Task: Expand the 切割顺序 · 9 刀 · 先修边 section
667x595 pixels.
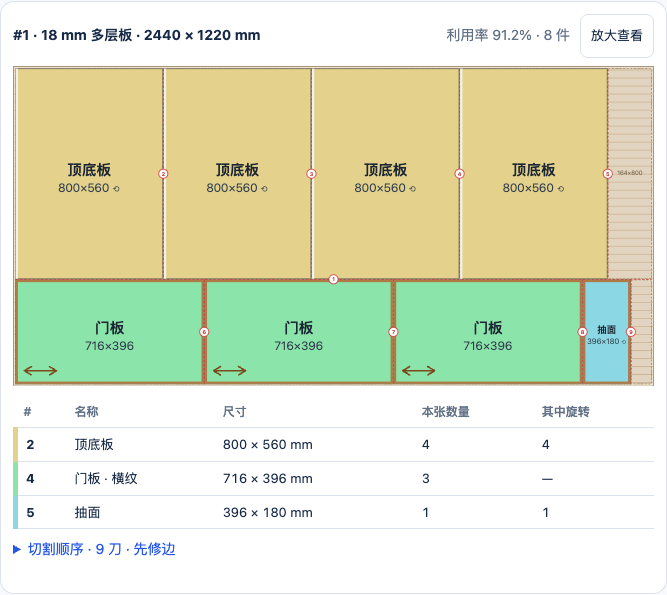Action: tap(94, 549)
